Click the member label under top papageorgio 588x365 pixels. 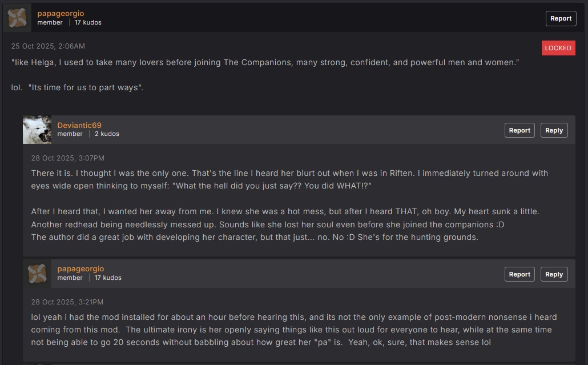50,22
